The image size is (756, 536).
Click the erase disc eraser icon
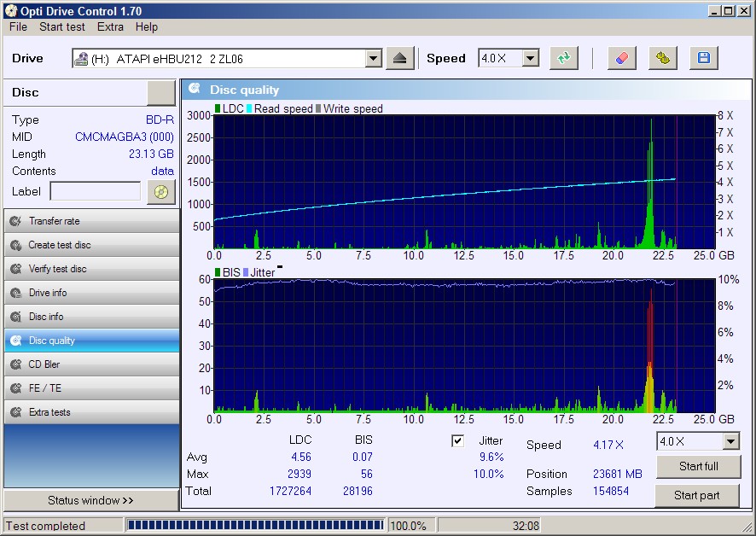(621, 58)
